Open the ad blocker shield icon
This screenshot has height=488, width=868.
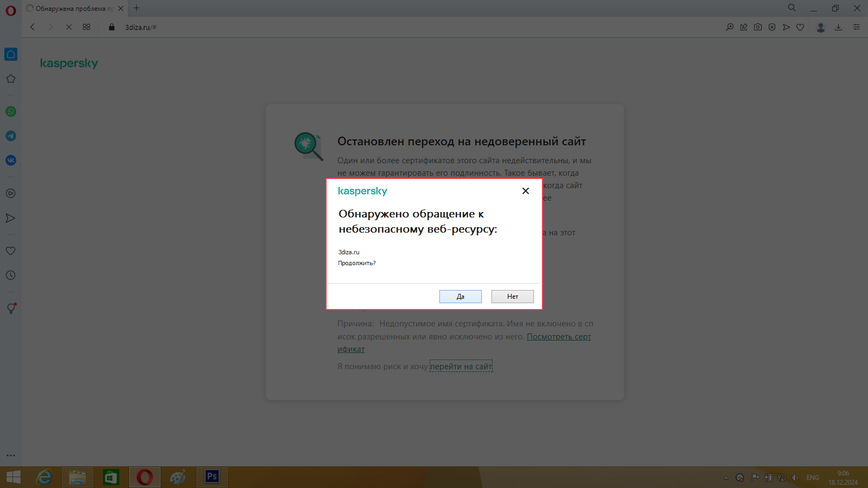772,27
